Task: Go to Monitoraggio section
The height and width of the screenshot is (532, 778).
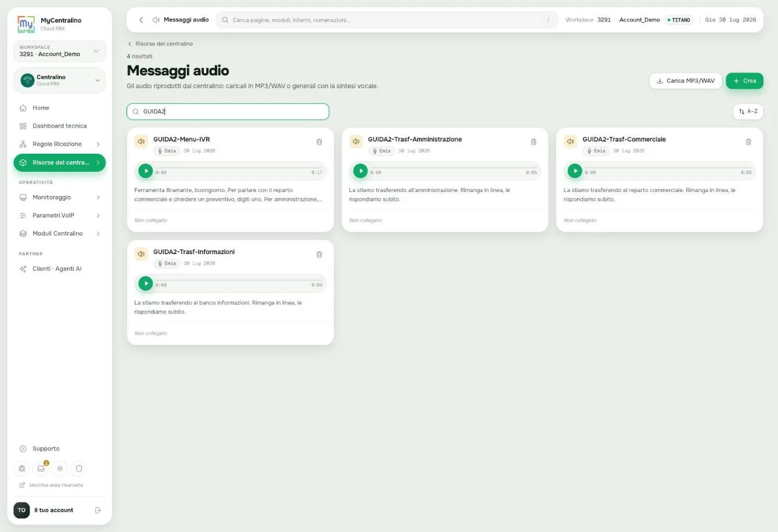Action: (59, 197)
